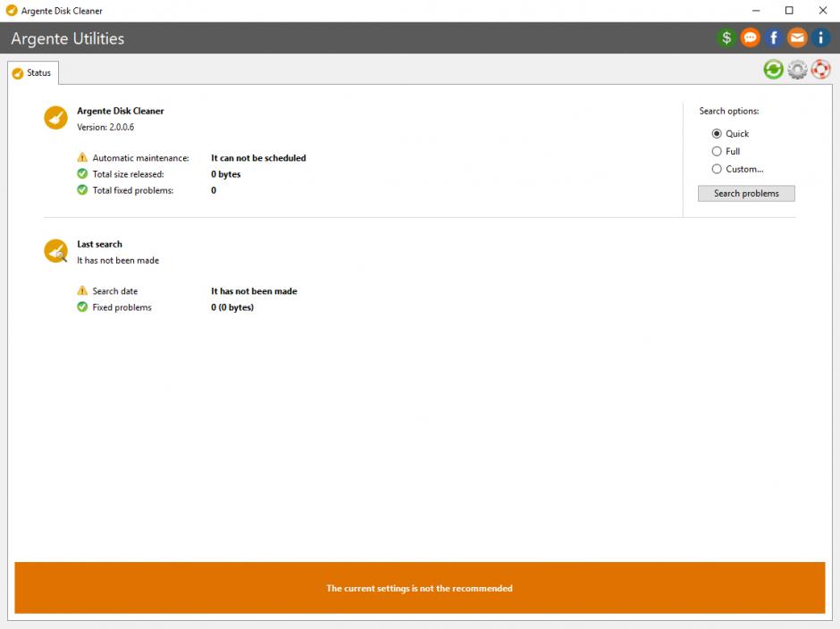Click the green refresh update icon
Image resolution: width=840 pixels, height=629 pixels.
coord(774,70)
